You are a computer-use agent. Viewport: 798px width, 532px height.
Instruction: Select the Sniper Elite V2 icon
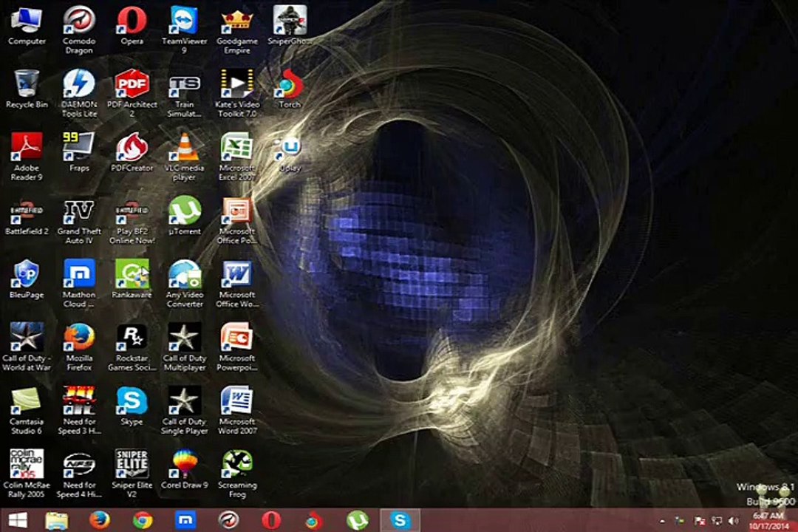(132, 474)
